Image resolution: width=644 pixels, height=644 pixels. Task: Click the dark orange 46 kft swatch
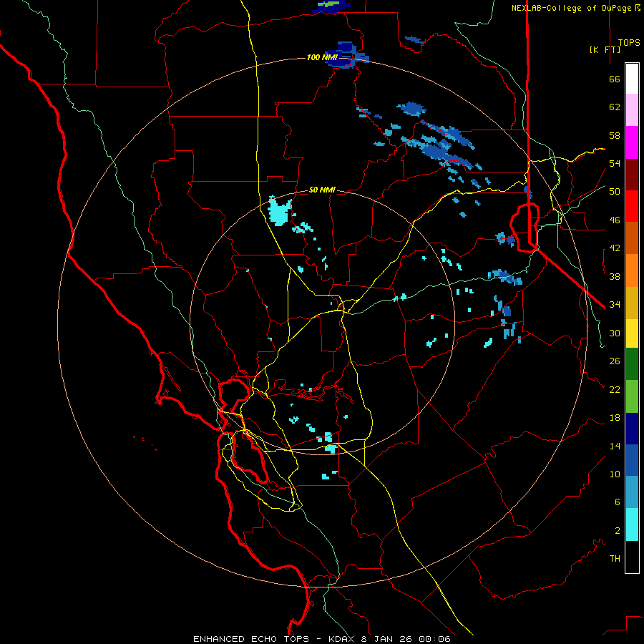632,238
